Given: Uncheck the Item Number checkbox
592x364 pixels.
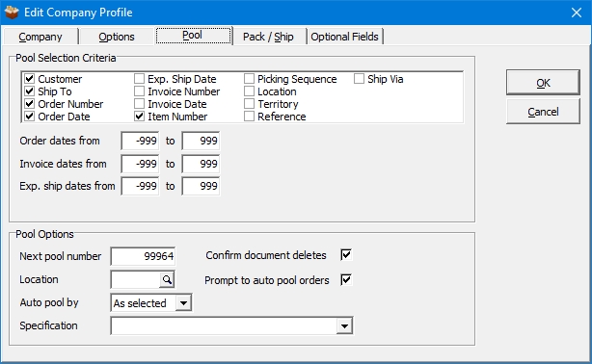Looking at the screenshot, I should click(x=139, y=117).
